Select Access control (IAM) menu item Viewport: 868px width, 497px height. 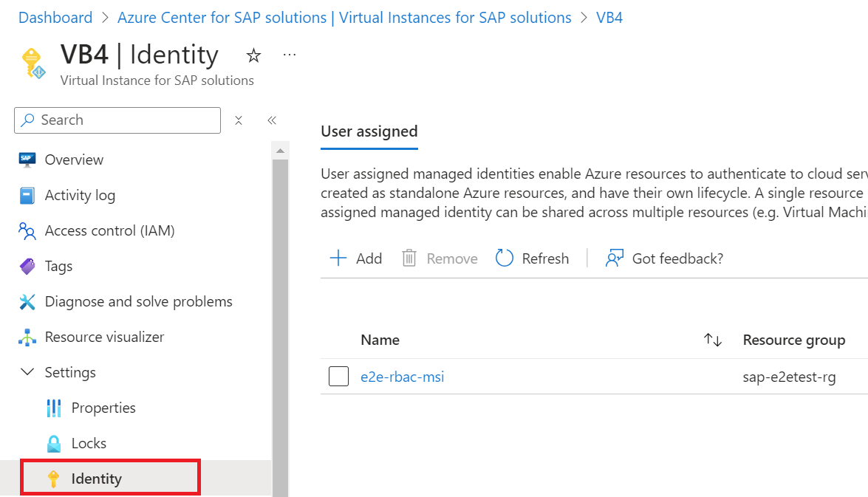(x=109, y=230)
